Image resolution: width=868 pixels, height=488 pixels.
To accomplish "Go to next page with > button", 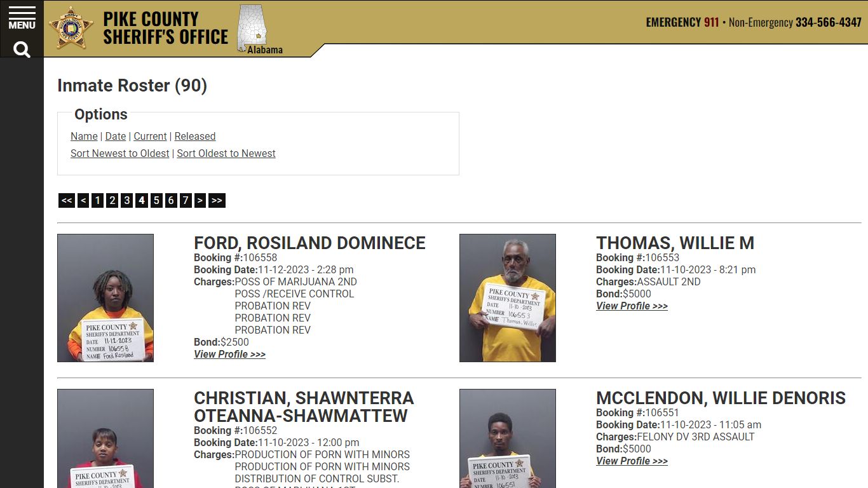I will (200, 201).
